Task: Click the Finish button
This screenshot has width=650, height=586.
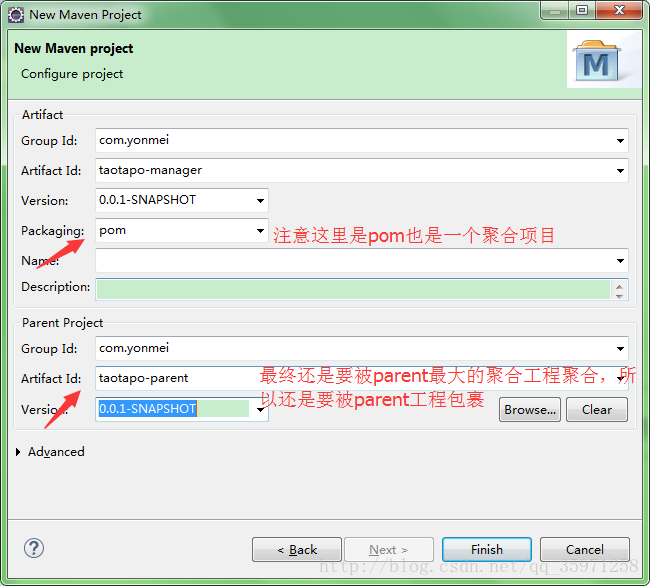Action: tap(487, 550)
